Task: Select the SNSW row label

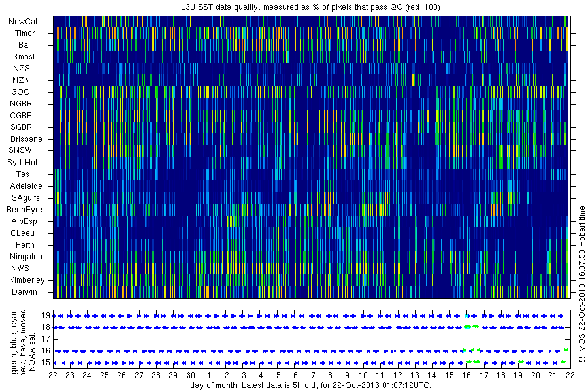Action: coord(20,150)
